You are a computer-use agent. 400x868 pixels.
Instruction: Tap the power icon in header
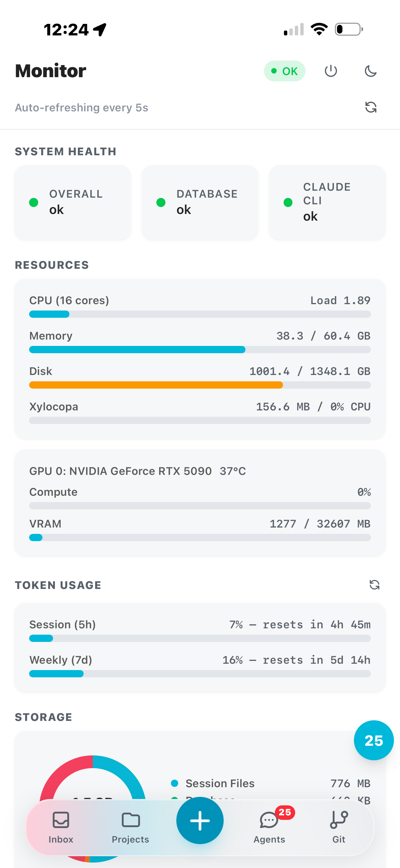coord(331,71)
